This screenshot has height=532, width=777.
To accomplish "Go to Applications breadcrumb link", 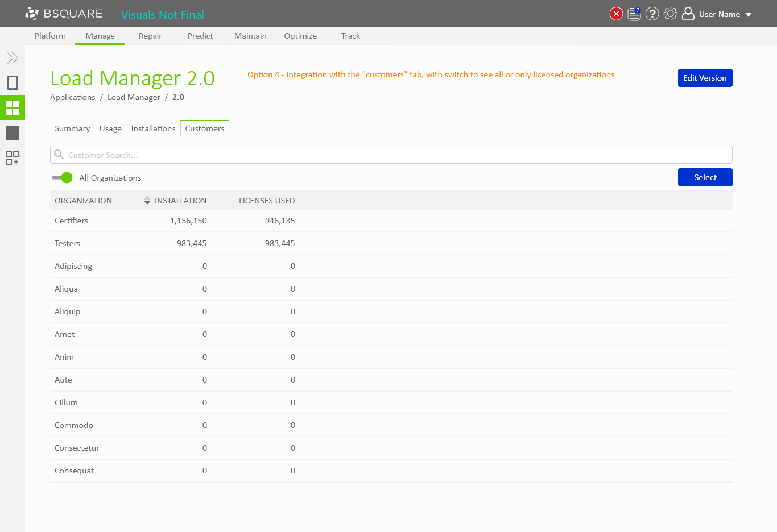I will pos(73,97).
